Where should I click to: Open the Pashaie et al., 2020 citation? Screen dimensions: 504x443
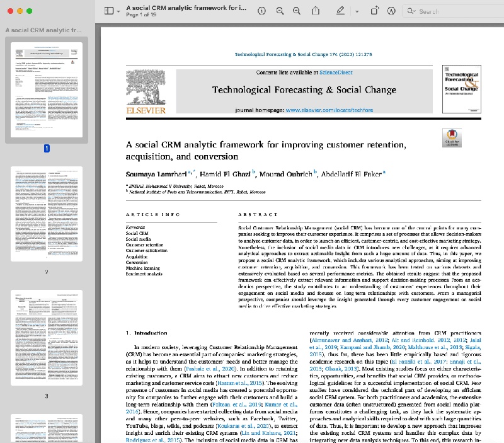pyautogui.click(x=210, y=369)
